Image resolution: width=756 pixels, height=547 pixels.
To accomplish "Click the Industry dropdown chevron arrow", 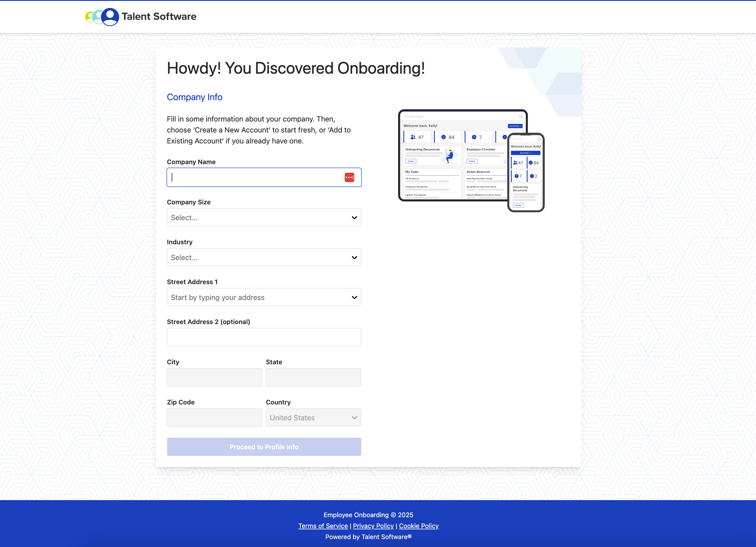I will [x=354, y=257].
